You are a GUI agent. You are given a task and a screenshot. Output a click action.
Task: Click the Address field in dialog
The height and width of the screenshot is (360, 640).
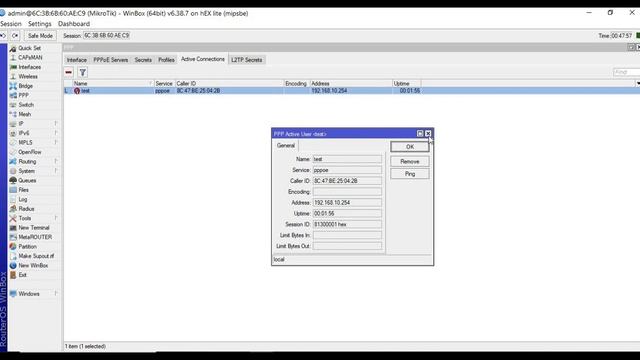point(347,202)
